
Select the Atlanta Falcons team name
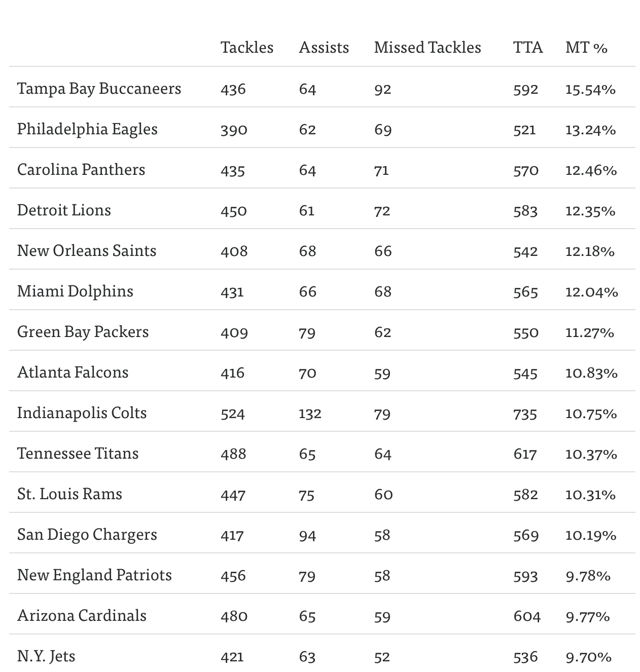click(73, 372)
